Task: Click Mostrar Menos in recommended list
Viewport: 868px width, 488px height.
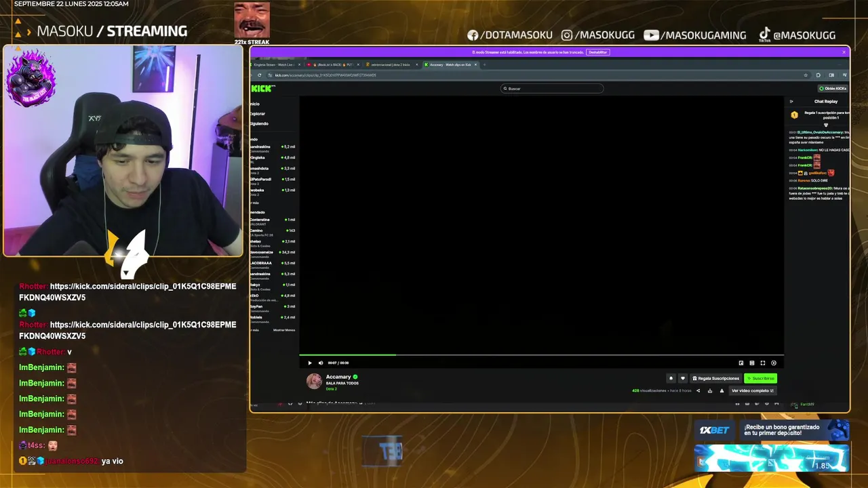Action: click(284, 330)
